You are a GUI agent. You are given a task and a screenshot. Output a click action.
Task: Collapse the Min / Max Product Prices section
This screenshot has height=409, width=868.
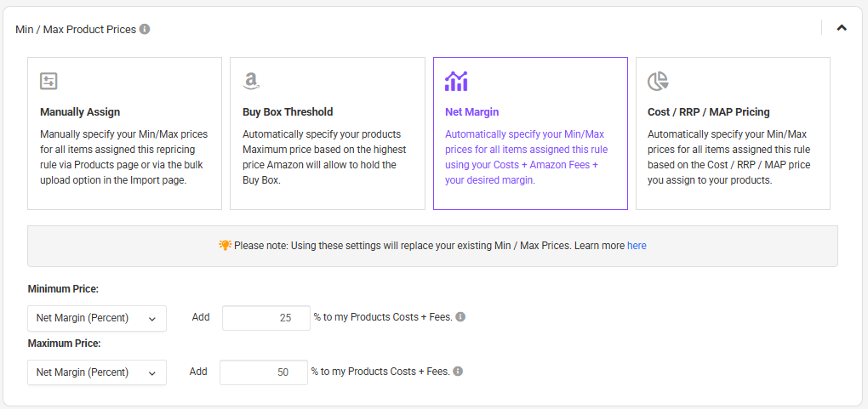click(x=842, y=28)
